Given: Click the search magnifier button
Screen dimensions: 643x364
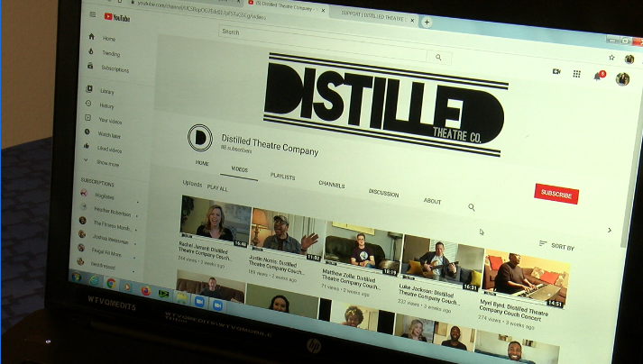Looking at the screenshot, I should pos(438,58).
